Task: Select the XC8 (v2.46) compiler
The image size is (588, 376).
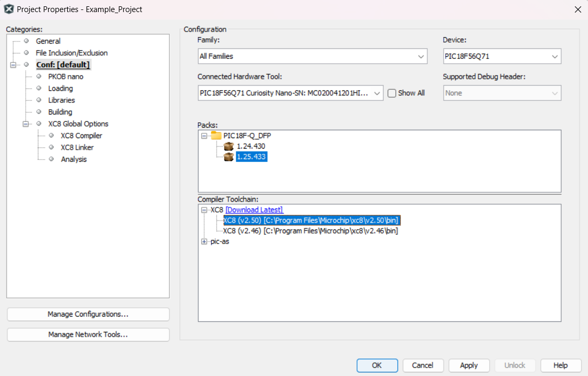Action: [x=310, y=231]
